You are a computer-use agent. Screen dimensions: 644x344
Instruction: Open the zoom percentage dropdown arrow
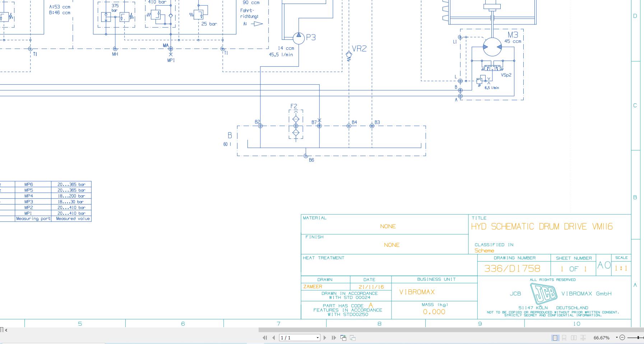point(617,338)
